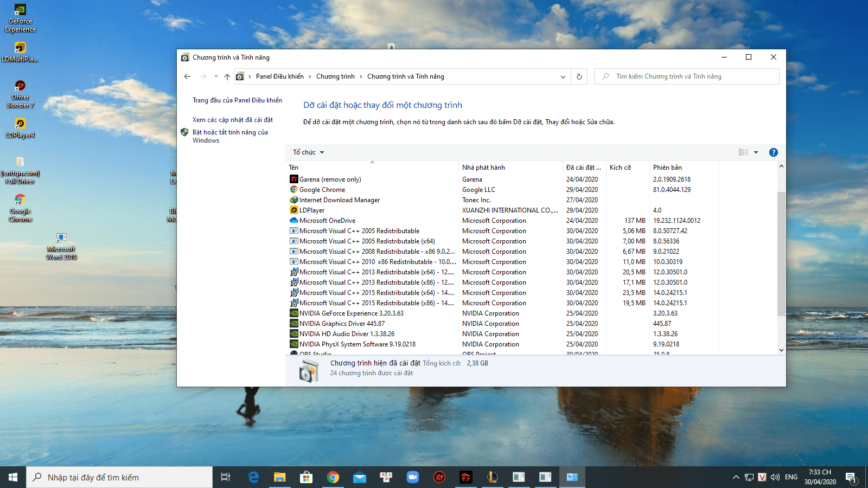Expand breadcrumb arrow after Chương trình
The image size is (868, 488).
pyautogui.click(x=361, y=76)
